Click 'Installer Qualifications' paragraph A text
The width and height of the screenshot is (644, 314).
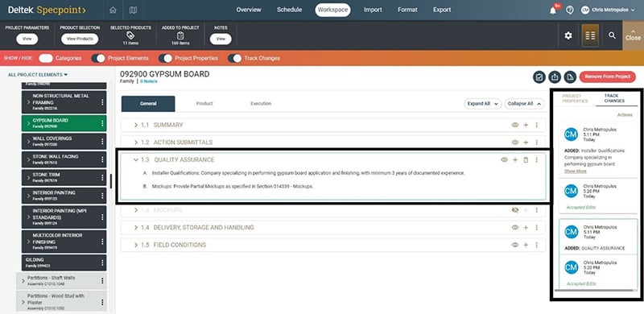pyautogui.click(x=308, y=173)
